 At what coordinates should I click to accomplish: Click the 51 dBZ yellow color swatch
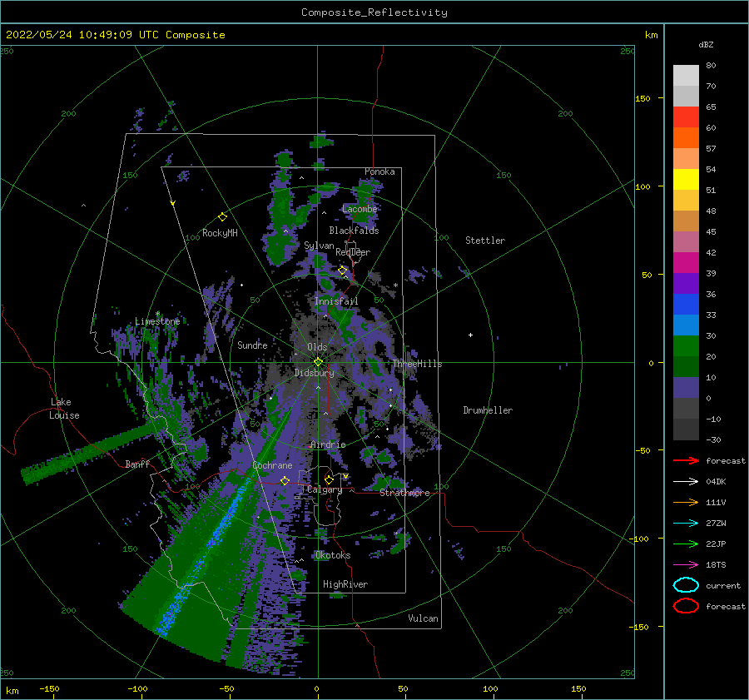tap(686, 179)
